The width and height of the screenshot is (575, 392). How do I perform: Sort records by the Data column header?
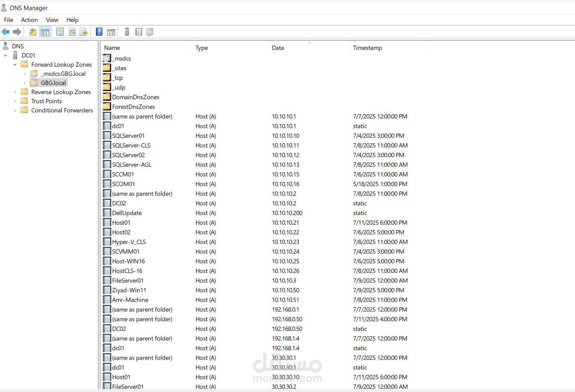(x=278, y=48)
